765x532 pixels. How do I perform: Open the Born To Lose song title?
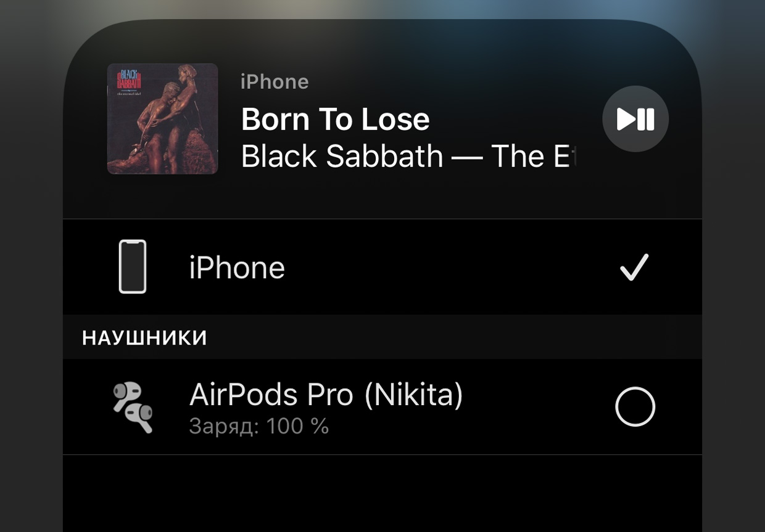335,119
